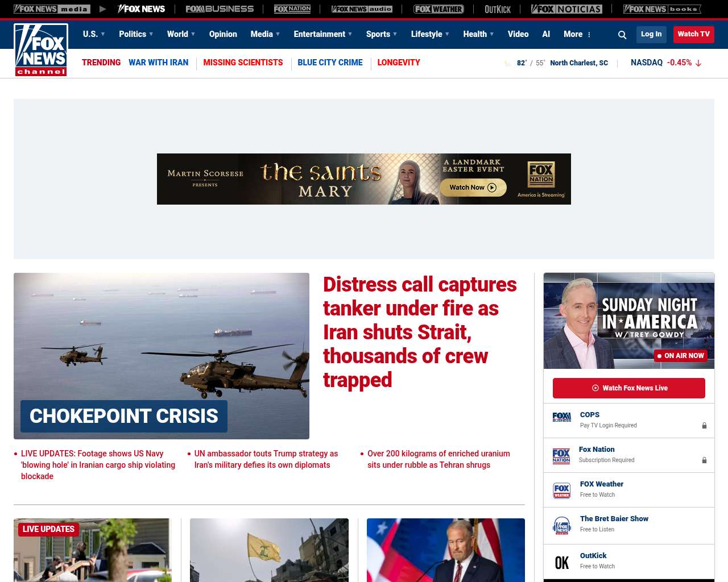Screen dimensions: 728x582
Task: Open enriched uranium under rubble story
Action: click(439, 459)
